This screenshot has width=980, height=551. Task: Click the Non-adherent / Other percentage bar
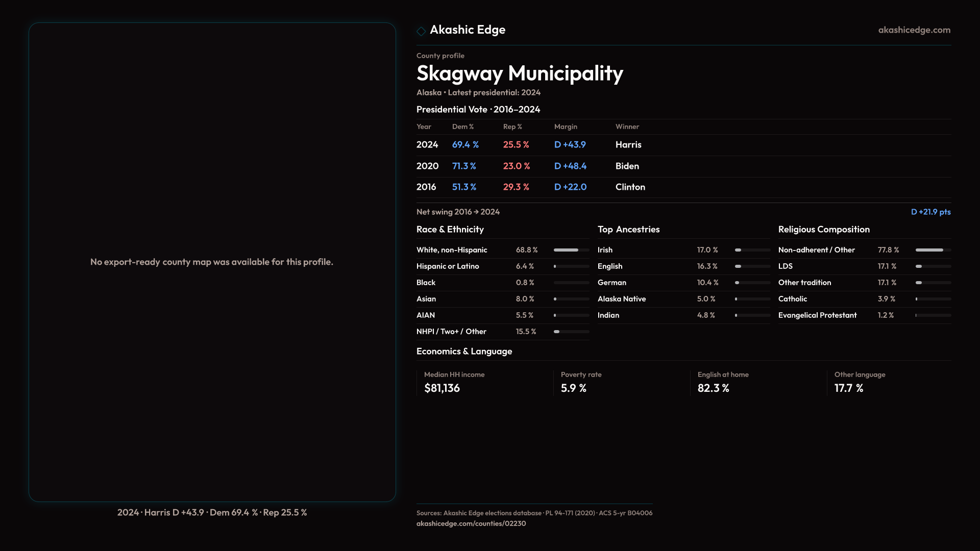point(933,250)
